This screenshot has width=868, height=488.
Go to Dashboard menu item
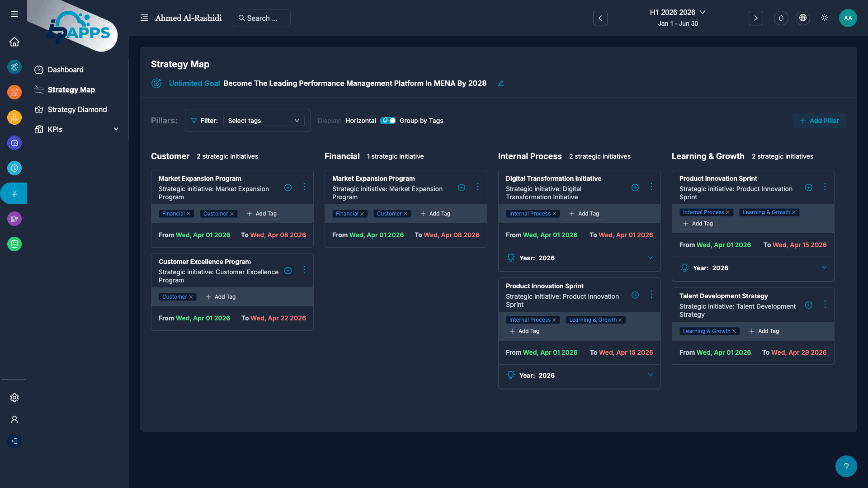point(66,70)
